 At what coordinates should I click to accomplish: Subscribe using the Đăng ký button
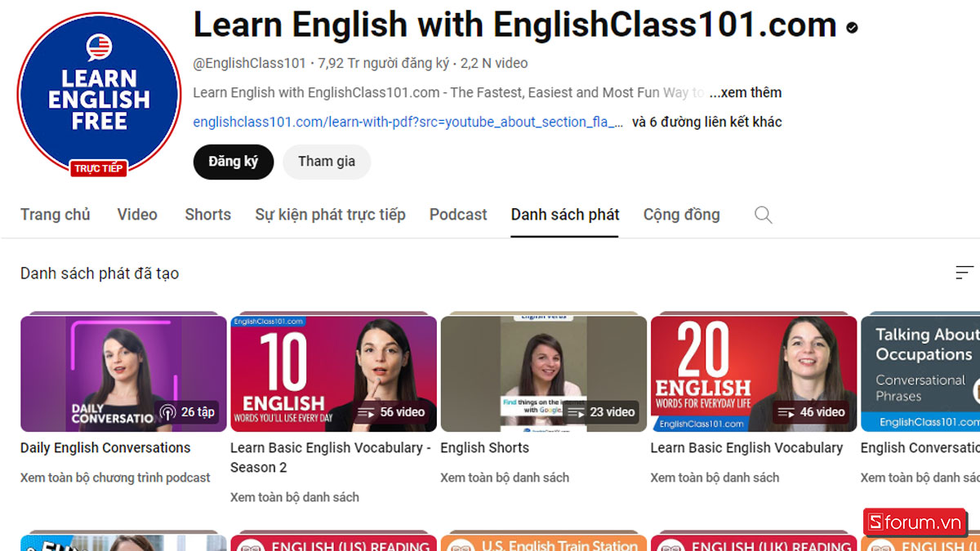pyautogui.click(x=234, y=162)
